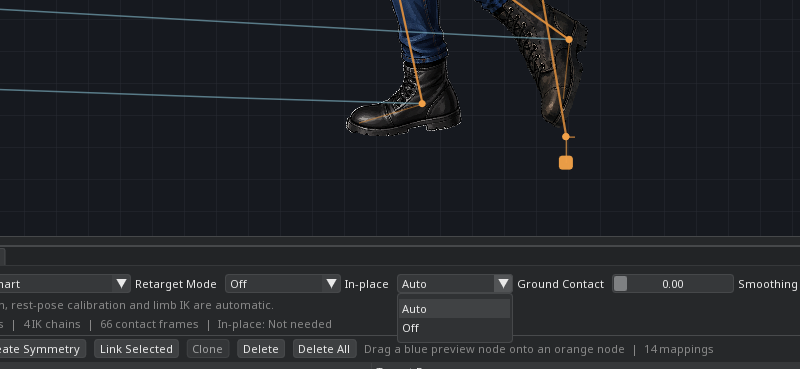Click the 'Ground Contact' label
This screenshot has width=800, height=369.
pos(561,284)
